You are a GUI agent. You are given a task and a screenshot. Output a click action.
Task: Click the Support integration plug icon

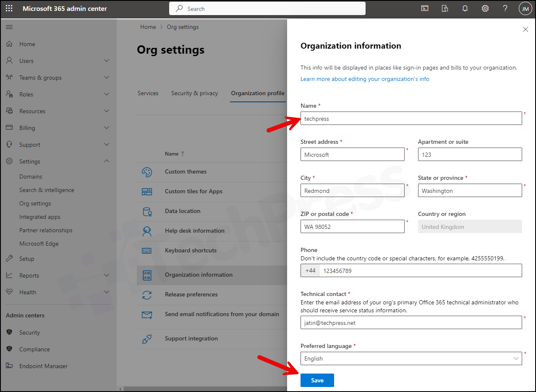click(x=147, y=339)
